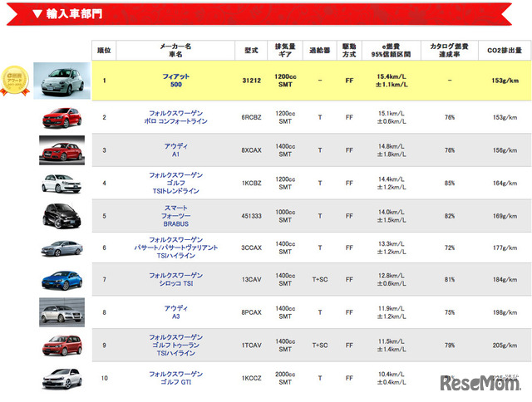
Task: Click the 13.3km/L fuel economy value
Action: (392, 244)
